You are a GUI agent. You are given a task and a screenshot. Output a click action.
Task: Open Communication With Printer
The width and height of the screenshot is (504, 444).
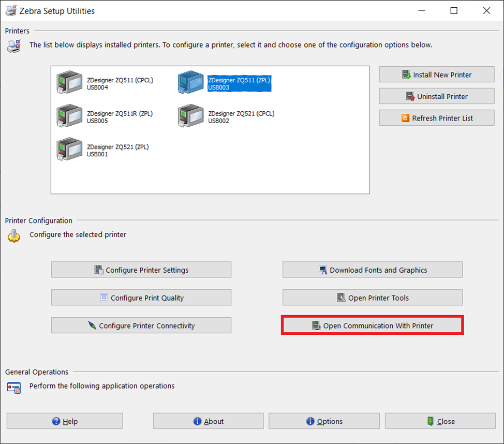(373, 325)
